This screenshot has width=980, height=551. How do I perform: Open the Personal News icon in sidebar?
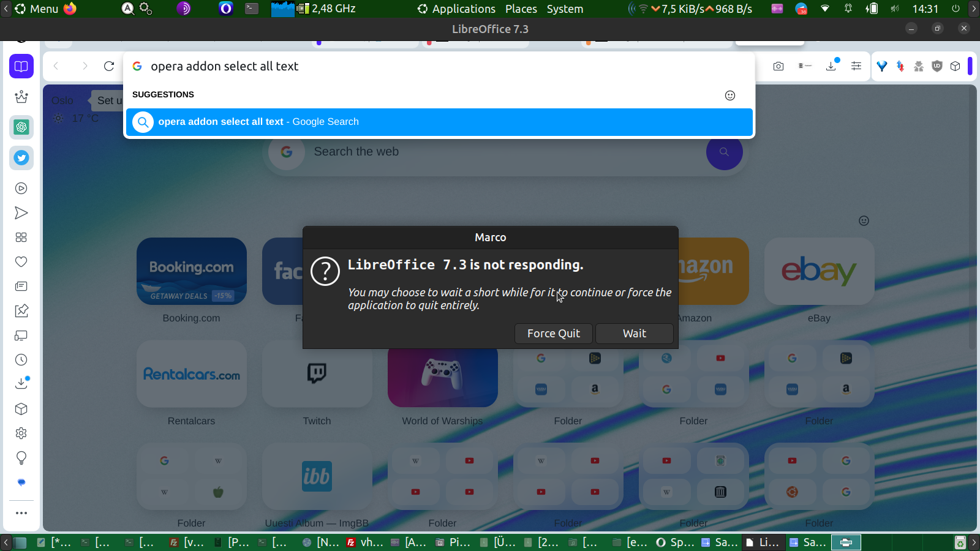pos(21,287)
